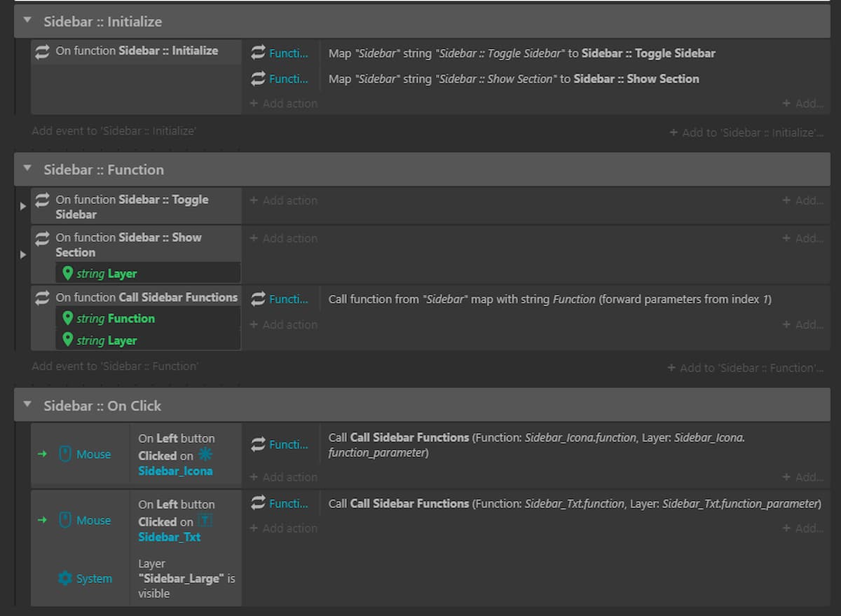Select Sidebar :: On Click group title
The height and width of the screenshot is (616, 841).
(x=102, y=406)
